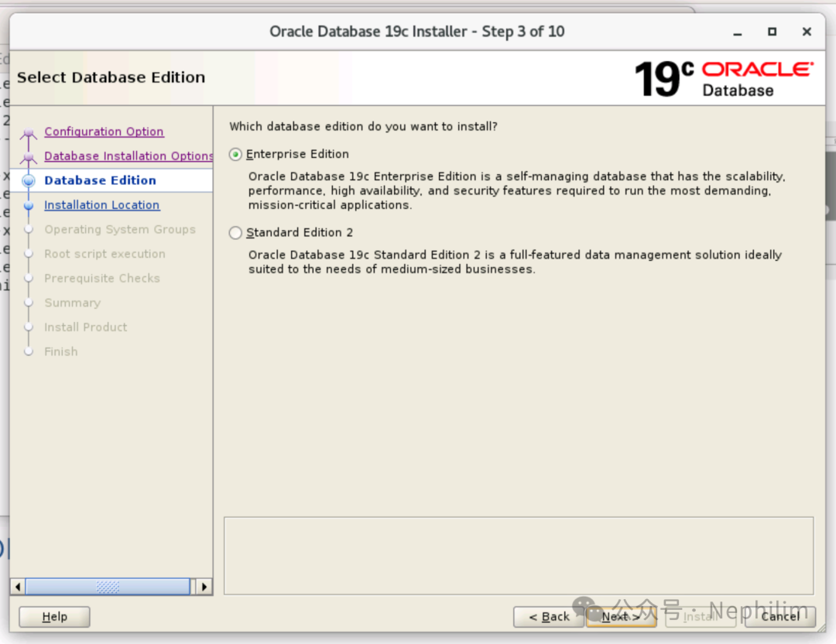Click the installer title bar text
836x644 pixels.
tap(417, 32)
